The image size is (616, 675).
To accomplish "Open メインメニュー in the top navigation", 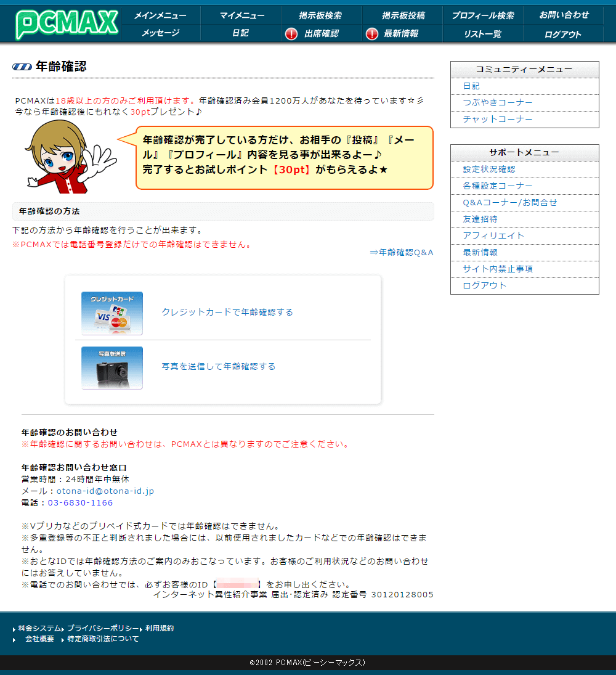I will point(160,15).
